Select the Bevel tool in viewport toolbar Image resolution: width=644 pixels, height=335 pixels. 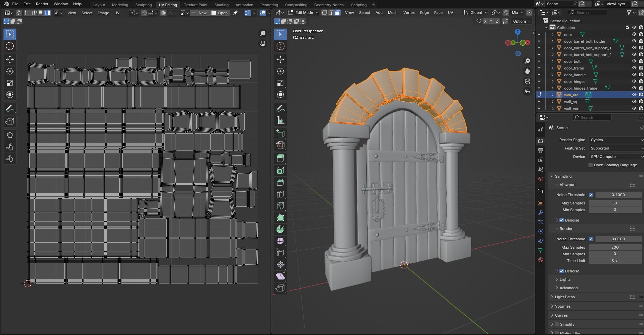280,182
